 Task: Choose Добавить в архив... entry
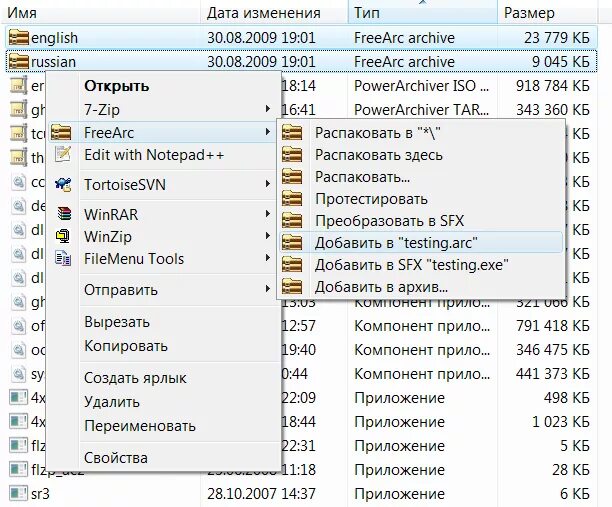(x=421, y=287)
